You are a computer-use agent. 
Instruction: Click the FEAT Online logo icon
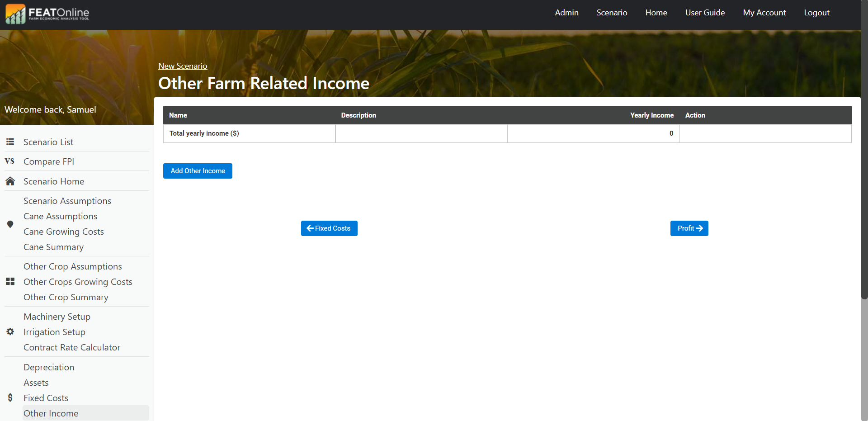point(15,14)
